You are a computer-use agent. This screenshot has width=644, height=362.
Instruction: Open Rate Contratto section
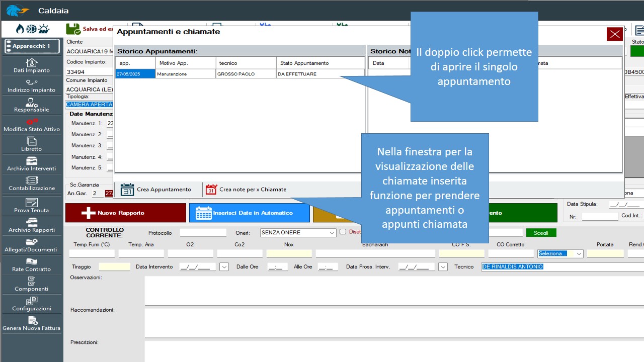tap(32, 264)
